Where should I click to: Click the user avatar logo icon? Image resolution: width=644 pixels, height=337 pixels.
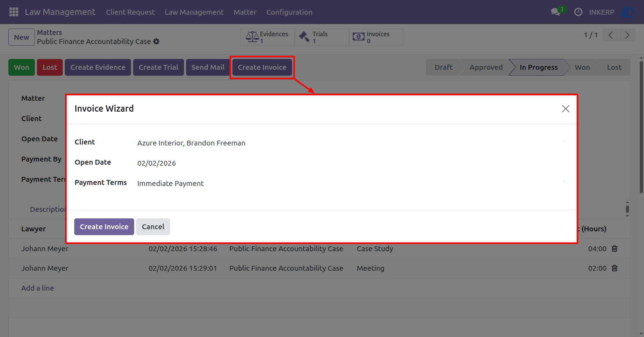[628, 12]
